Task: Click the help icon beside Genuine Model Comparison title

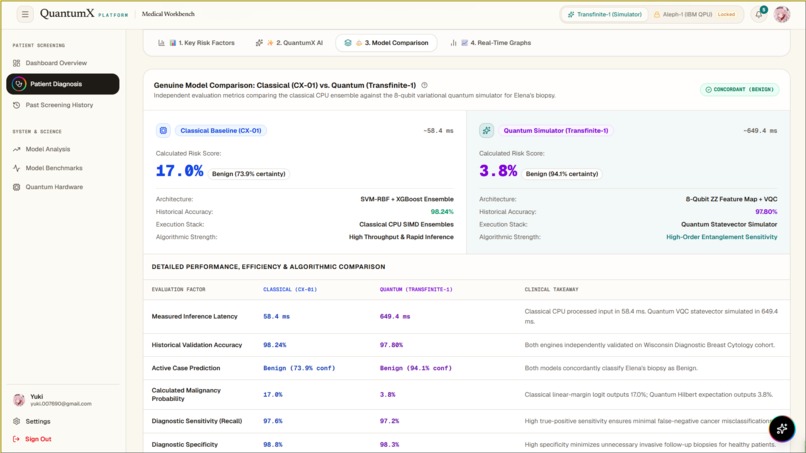Action: [x=425, y=85]
